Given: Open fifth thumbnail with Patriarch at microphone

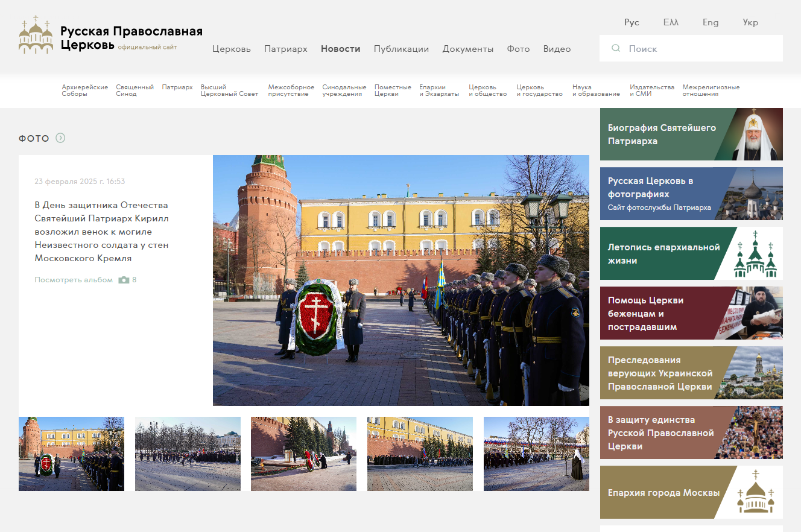Looking at the screenshot, I should click(536, 454).
